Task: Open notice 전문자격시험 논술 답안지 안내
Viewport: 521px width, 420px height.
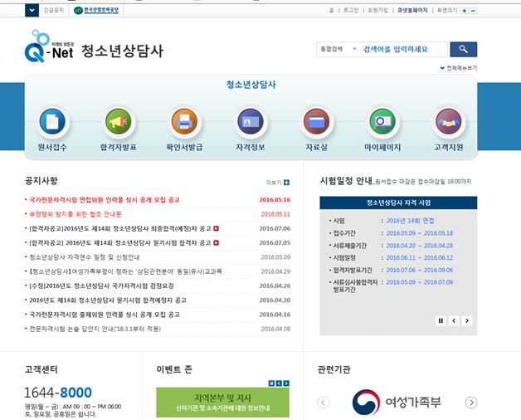Action: coord(95,329)
